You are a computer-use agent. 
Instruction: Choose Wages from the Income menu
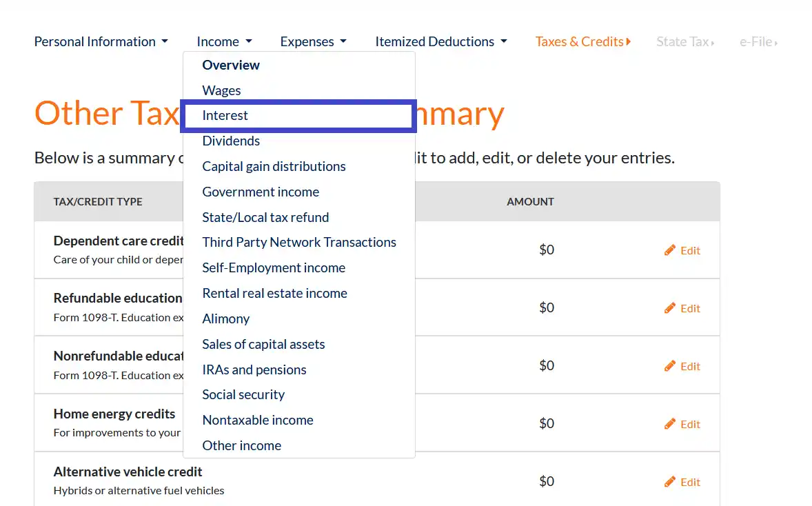coord(221,90)
